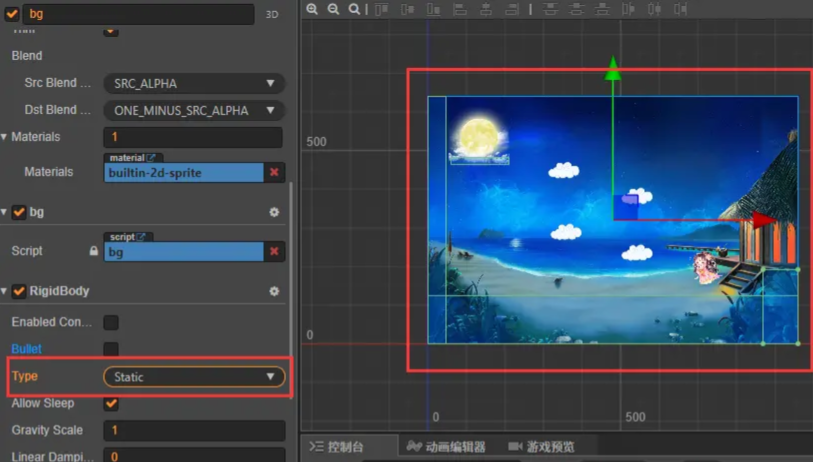Switch to the 动画编辑器 tab

click(446, 447)
